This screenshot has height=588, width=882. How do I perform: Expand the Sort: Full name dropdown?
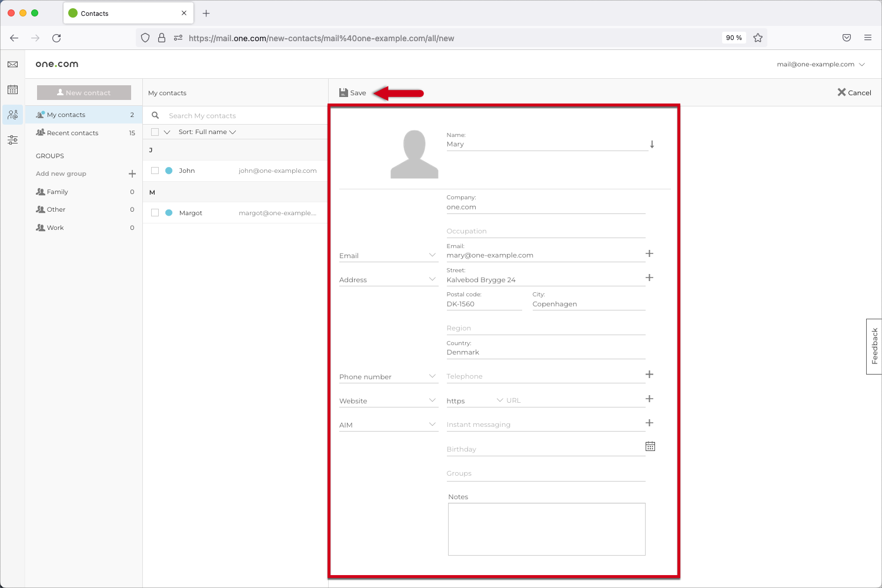[x=207, y=132]
